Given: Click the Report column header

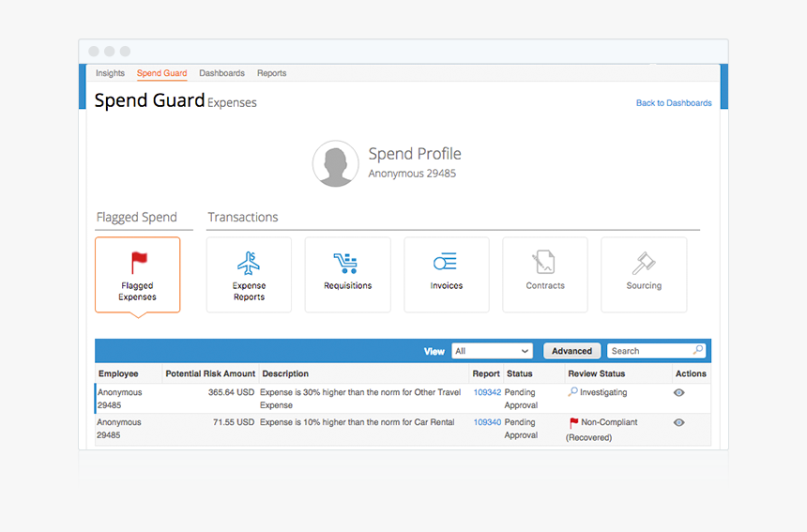Looking at the screenshot, I should pos(486,373).
